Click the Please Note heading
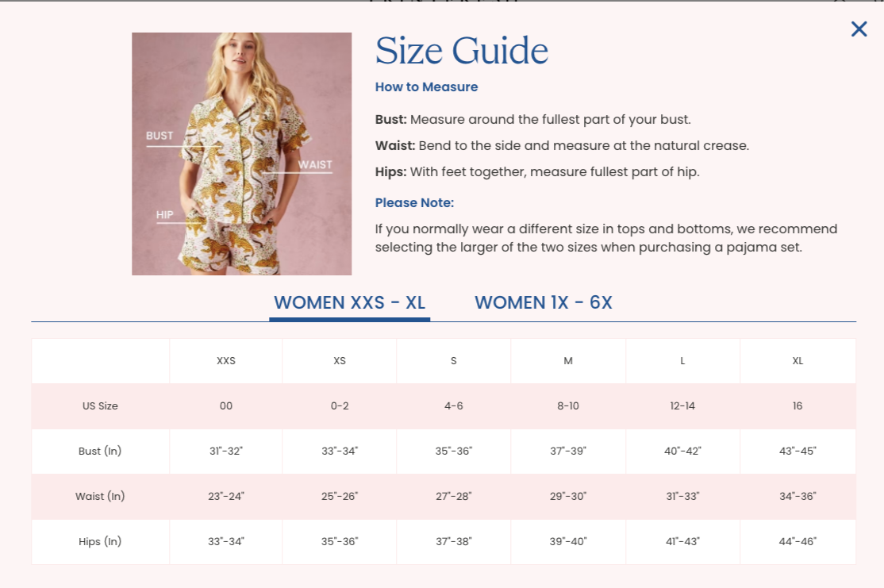The image size is (884, 588). point(414,203)
